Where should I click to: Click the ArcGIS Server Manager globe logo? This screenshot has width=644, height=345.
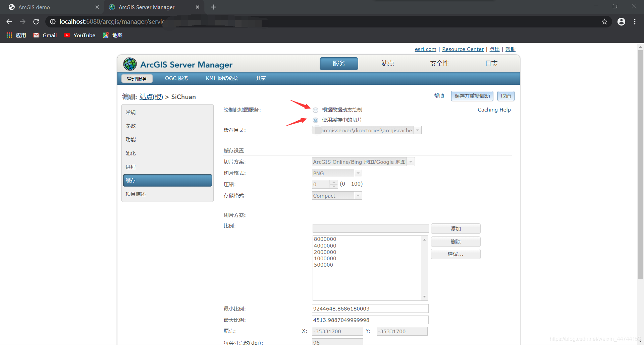[x=130, y=64]
